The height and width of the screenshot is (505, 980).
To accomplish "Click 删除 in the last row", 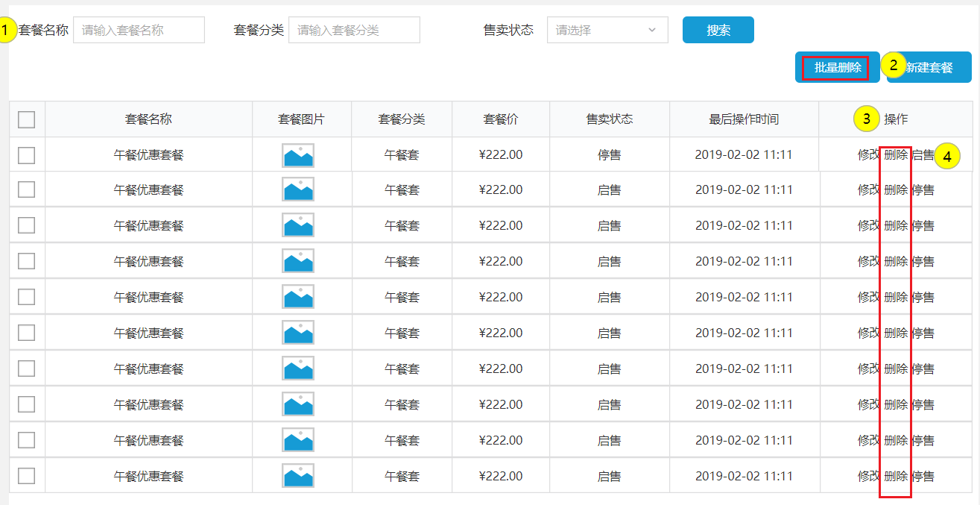I will (896, 477).
